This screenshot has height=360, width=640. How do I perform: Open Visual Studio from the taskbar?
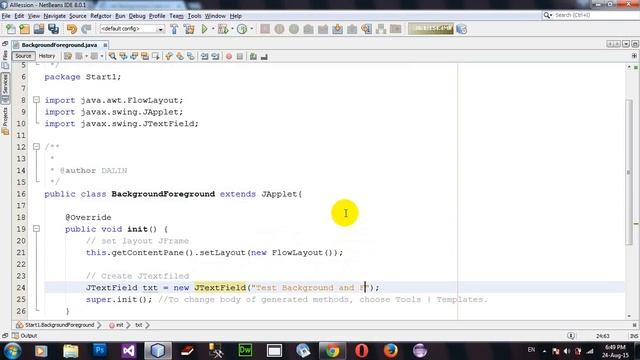pos(129,351)
